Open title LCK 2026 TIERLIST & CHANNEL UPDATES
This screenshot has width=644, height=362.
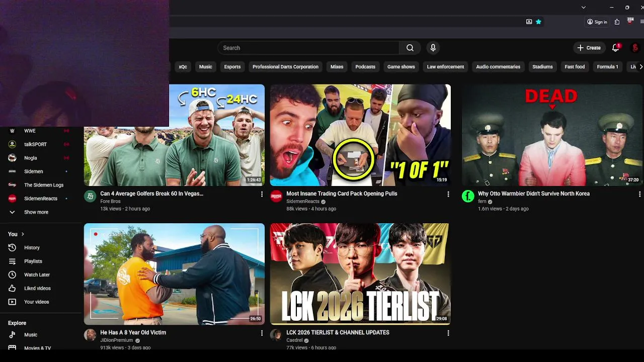[338, 332]
